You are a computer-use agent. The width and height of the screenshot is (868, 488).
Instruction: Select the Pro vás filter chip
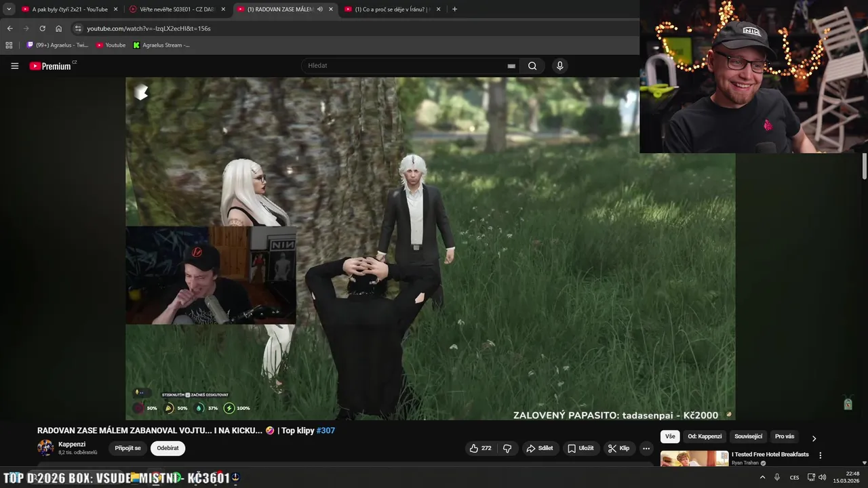(785, 436)
